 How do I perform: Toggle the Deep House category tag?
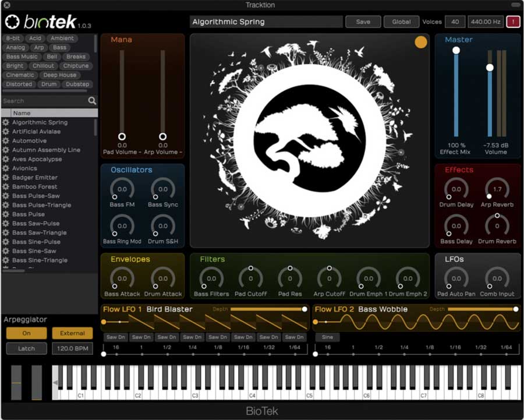point(60,75)
